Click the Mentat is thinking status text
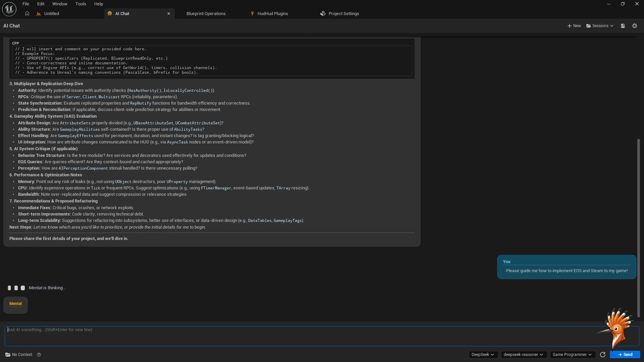644x362 pixels. click(47, 288)
